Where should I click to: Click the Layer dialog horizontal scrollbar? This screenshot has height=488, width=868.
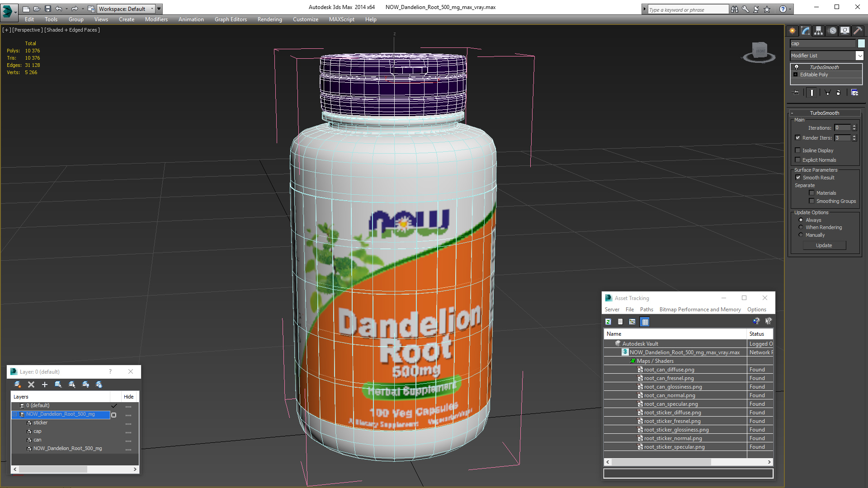75,469
